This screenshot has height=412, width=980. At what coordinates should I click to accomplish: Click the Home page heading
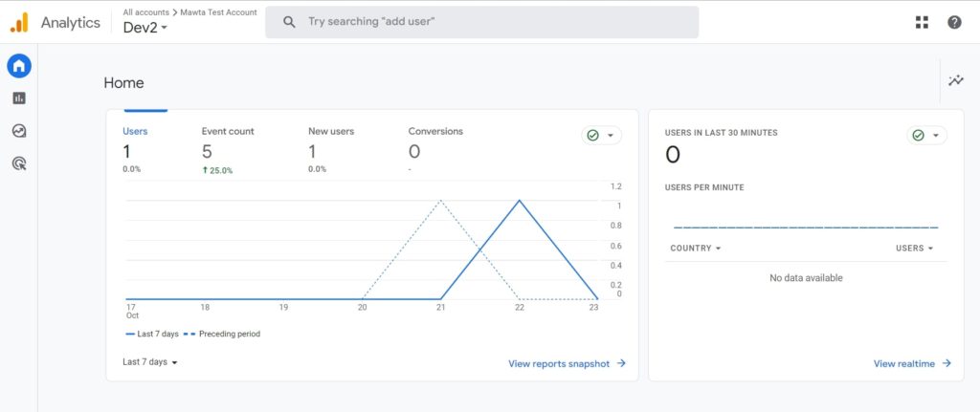point(123,83)
